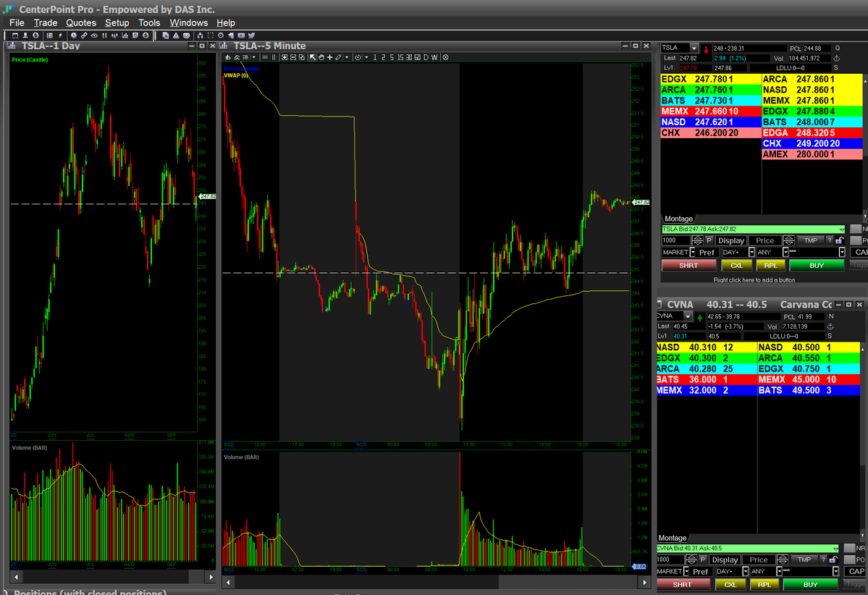Click the list window icon in main toolbar

50,35
